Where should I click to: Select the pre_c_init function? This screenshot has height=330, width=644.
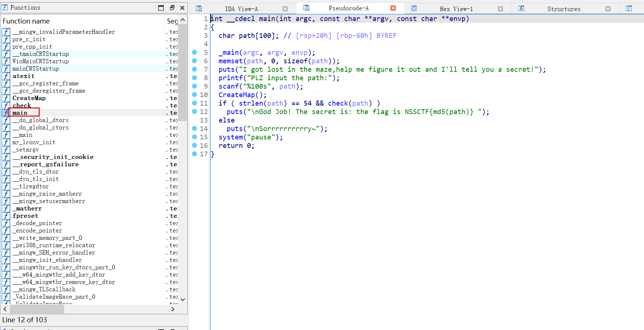[29, 39]
